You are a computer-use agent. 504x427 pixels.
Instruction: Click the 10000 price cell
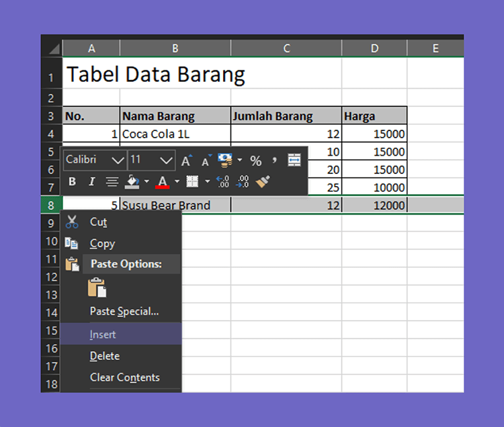pos(374,187)
